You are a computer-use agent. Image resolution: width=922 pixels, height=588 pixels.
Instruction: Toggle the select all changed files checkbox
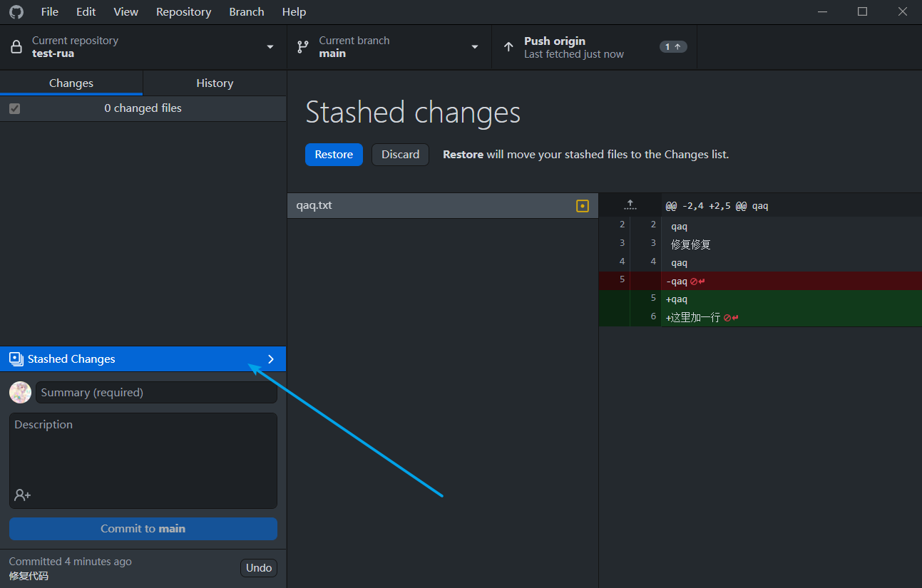click(x=14, y=109)
